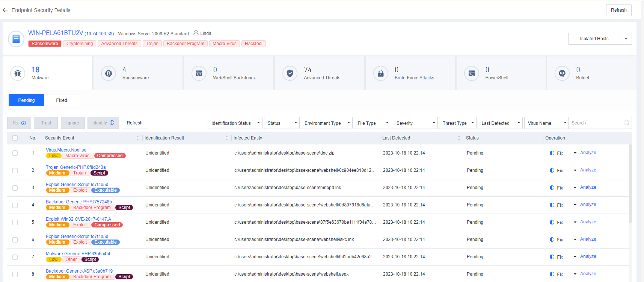Image resolution: width=644 pixels, height=282 pixels.
Task: Expand the Isolated Hosts dropdown arrow
Action: tap(626, 39)
